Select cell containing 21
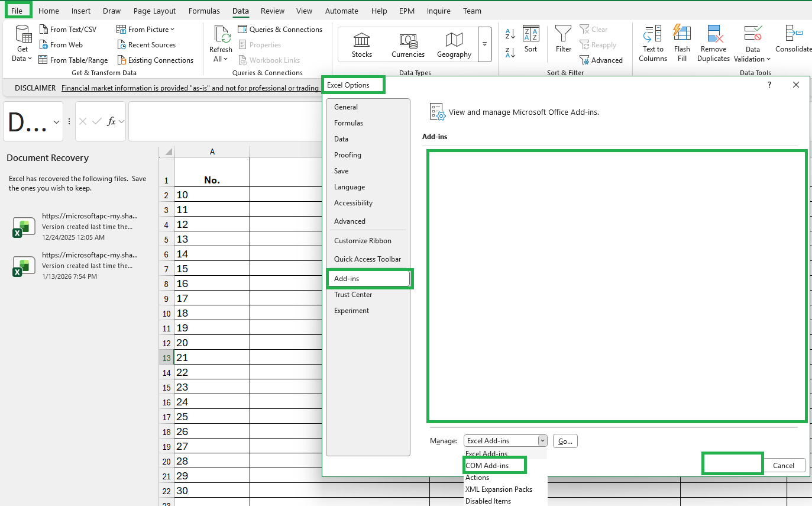This screenshot has height=506, width=812. pos(212,357)
